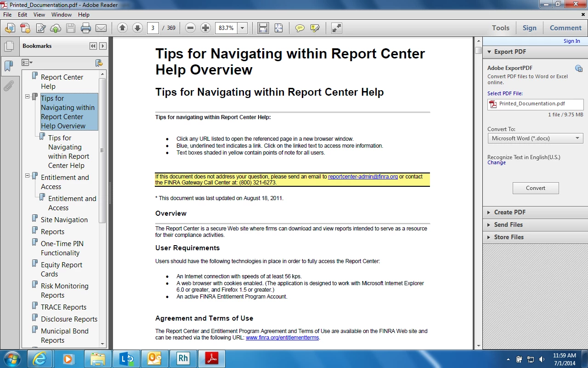The height and width of the screenshot is (368, 588).
Task: Collapse the Entitlement and Access bookmark tree
Action: tap(28, 176)
